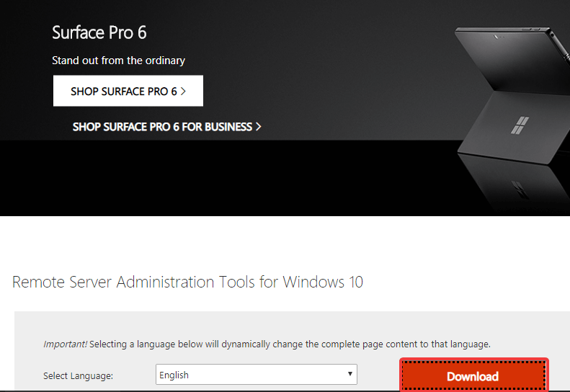Click the Remote Server Administration Tools heading
Viewport: 570px width, 392px height.
point(187,282)
